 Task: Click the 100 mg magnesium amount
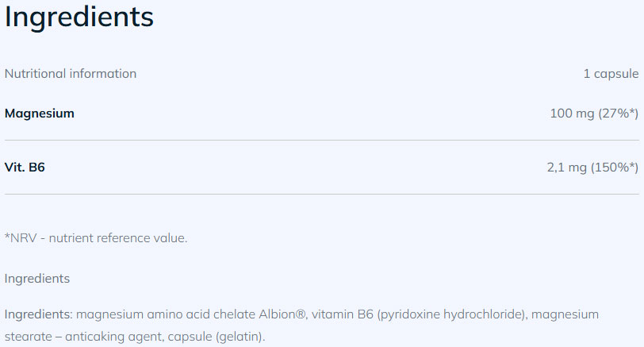click(572, 114)
